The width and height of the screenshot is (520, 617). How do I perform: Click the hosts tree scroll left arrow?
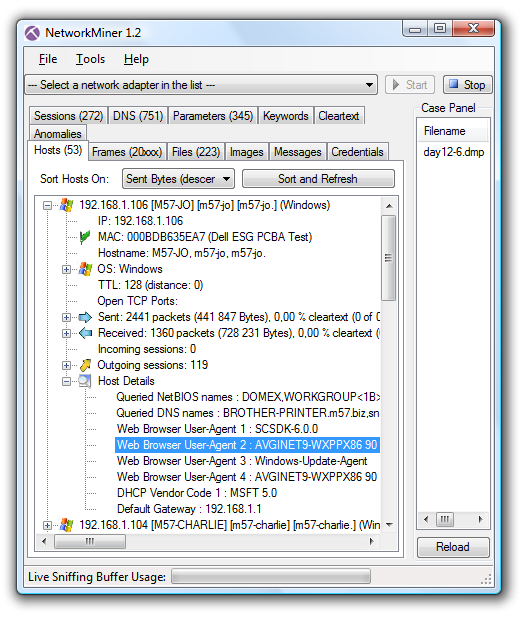coord(44,541)
